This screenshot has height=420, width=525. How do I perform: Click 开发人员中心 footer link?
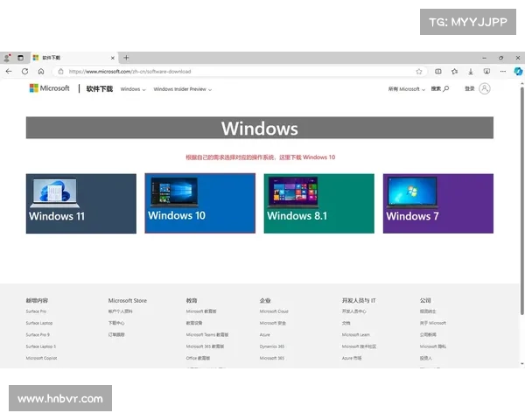(x=353, y=311)
